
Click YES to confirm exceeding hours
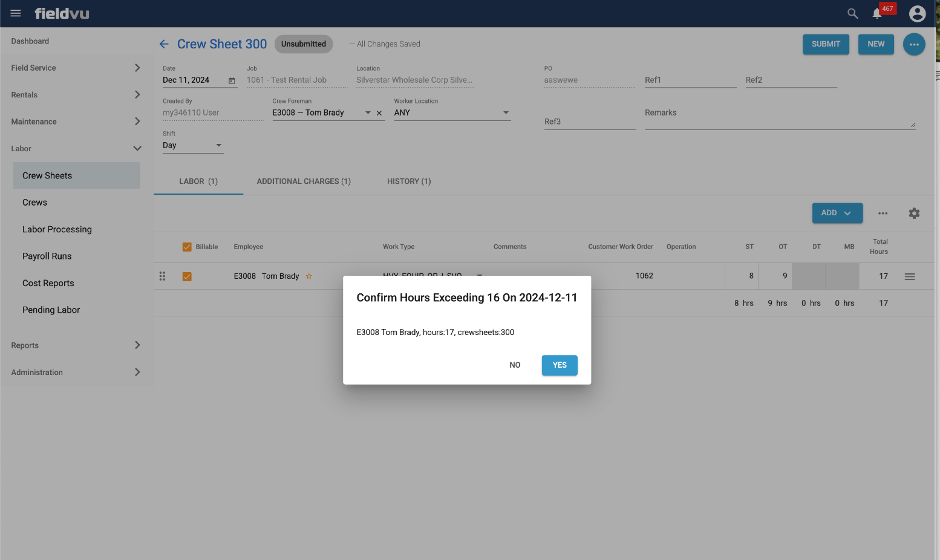pos(560,365)
